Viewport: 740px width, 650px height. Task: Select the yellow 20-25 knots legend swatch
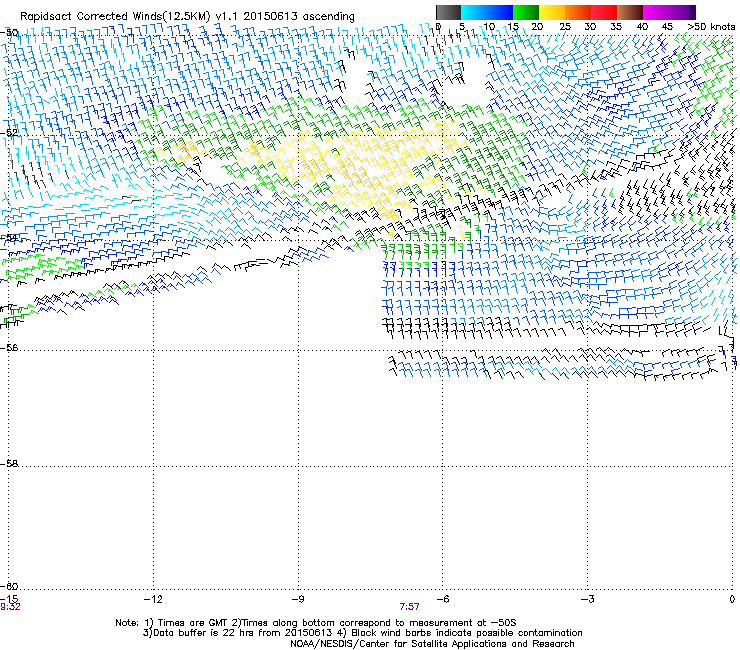tap(552, 12)
